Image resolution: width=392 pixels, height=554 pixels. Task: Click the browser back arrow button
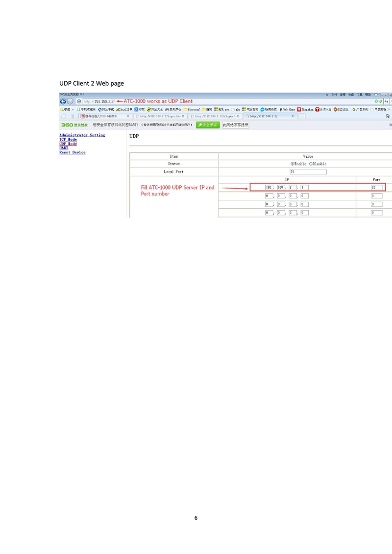63,101
